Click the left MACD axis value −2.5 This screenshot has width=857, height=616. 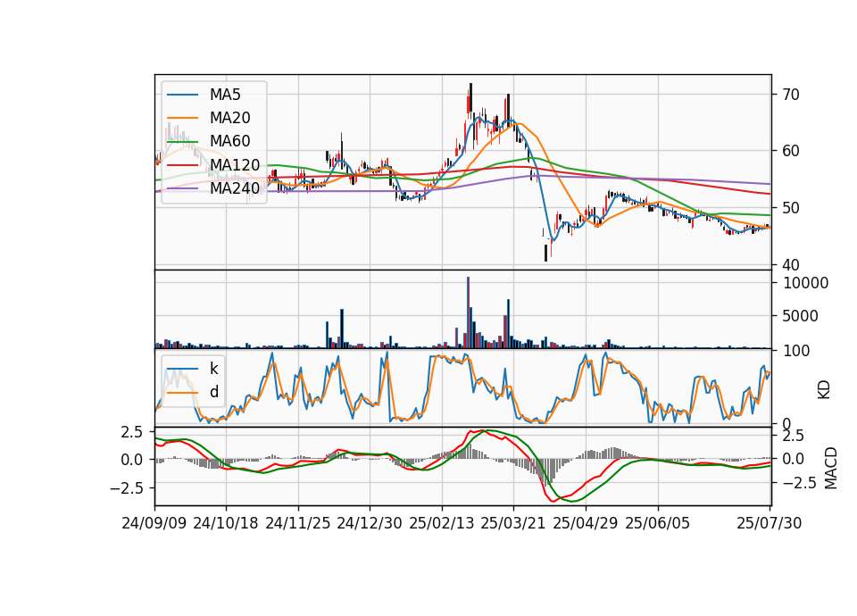[x=126, y=487]
